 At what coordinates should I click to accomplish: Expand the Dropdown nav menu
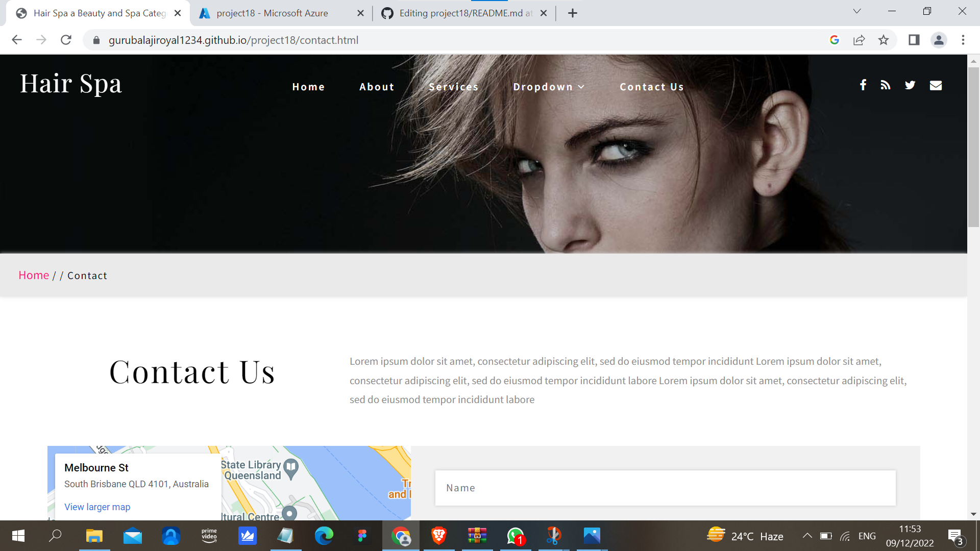pos(549,87)
